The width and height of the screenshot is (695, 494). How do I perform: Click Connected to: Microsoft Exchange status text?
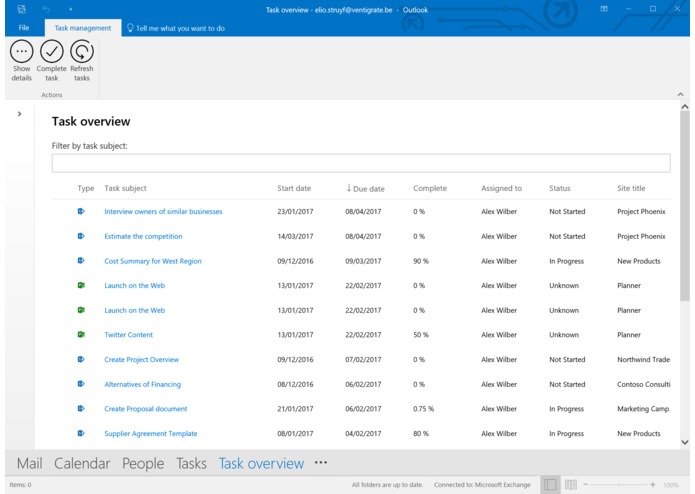click(x=482, y=485)
